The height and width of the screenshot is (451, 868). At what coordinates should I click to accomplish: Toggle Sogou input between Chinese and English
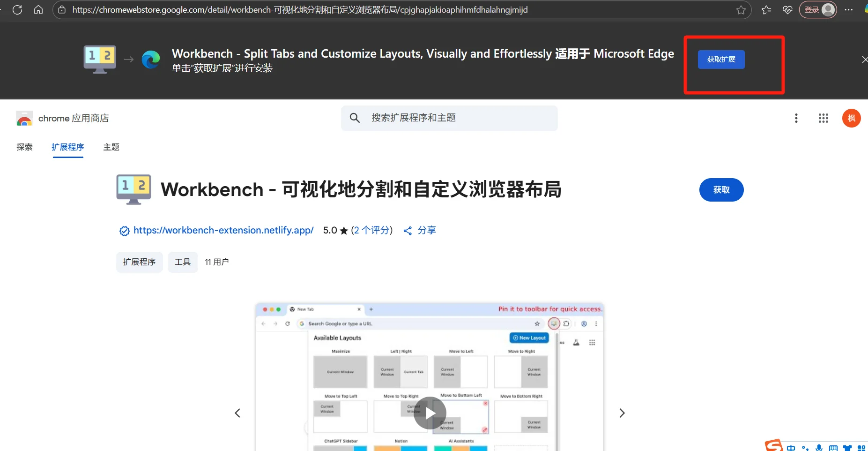792,448
